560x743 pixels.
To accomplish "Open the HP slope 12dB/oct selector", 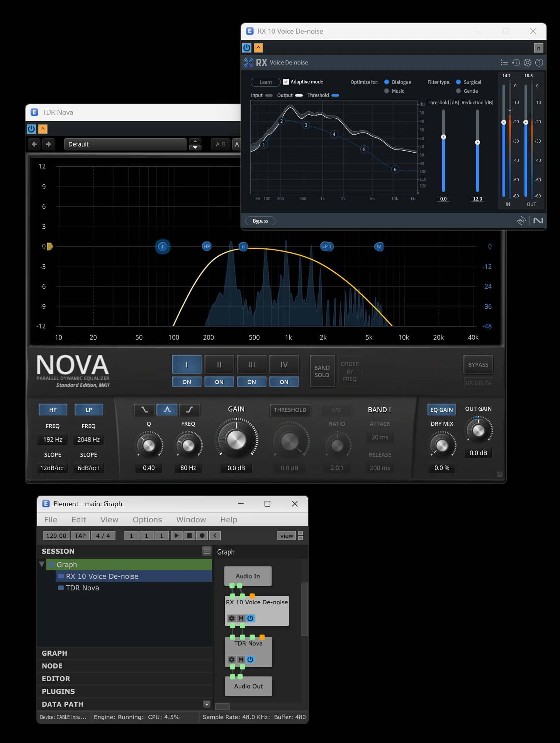I will tap(53, 468).
